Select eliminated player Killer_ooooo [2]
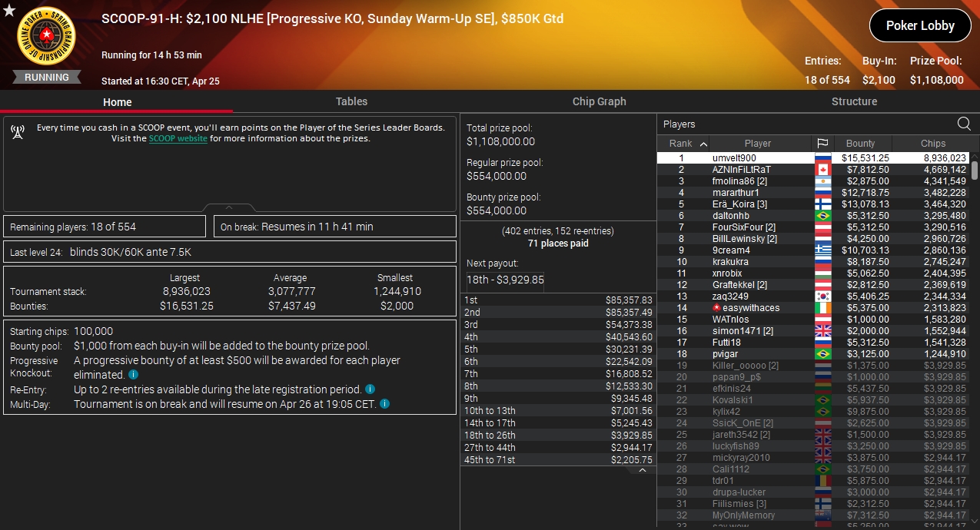The width and height of the screenshot is (980, 530). point(813,366)
